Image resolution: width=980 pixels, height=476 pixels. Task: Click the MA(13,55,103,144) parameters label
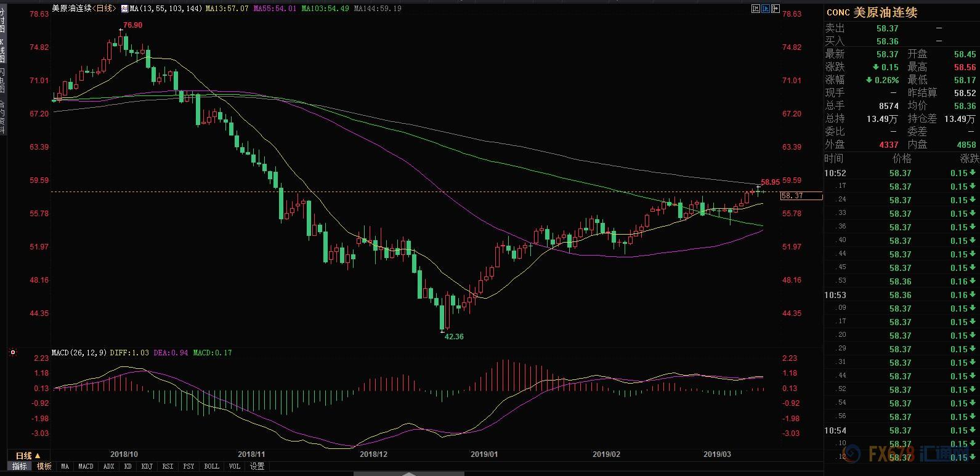point(166,9)
